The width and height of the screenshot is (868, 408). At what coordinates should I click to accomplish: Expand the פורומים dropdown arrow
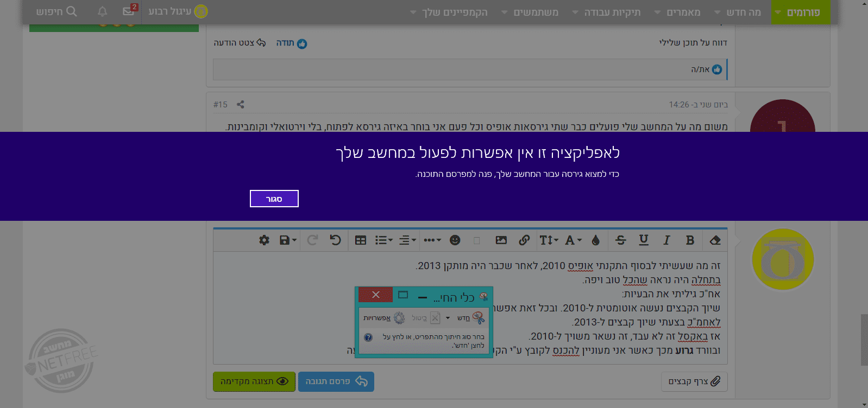click(x=778, y=12)
